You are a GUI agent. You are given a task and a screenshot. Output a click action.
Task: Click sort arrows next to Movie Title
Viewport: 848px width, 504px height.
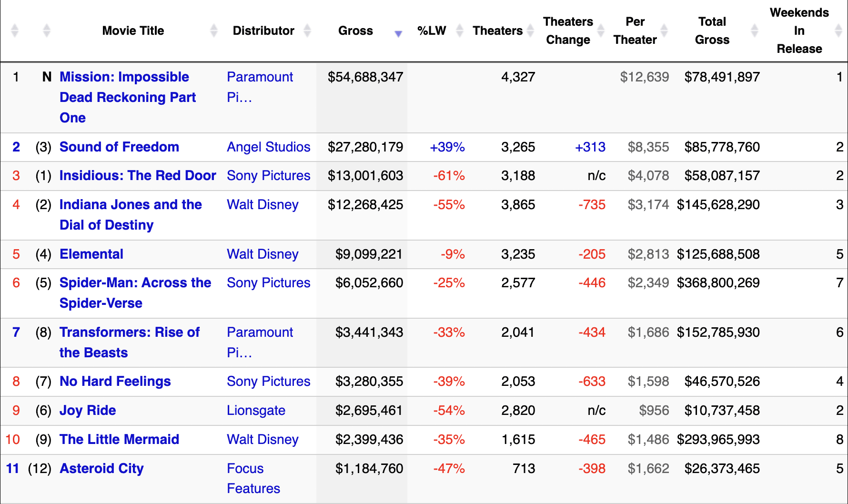click(213, 31)
